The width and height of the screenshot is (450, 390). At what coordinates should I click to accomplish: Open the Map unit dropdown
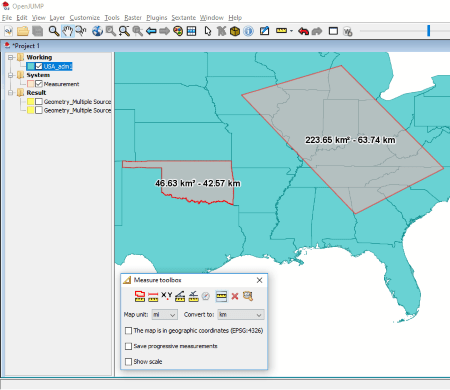coord(164,315)
